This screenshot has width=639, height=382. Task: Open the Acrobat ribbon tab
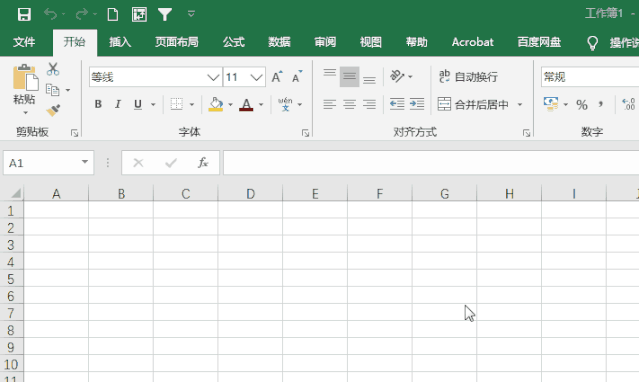[x=472, y=42]
